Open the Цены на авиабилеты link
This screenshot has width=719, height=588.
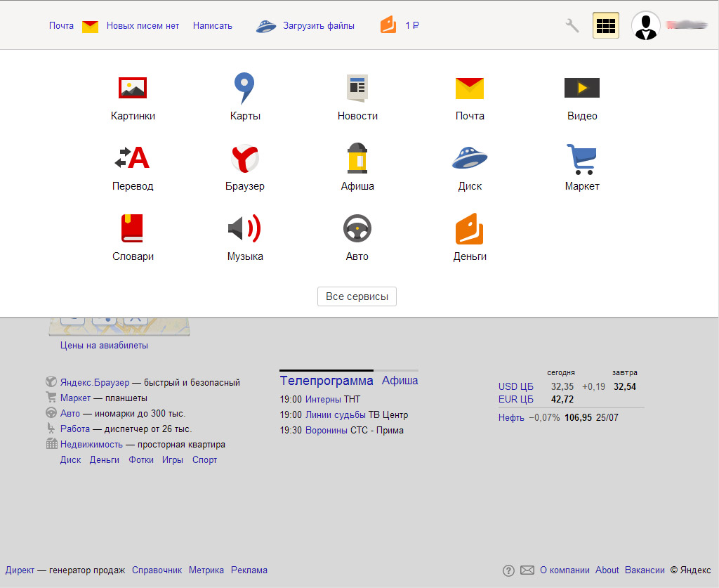click(x=104, y=346)
